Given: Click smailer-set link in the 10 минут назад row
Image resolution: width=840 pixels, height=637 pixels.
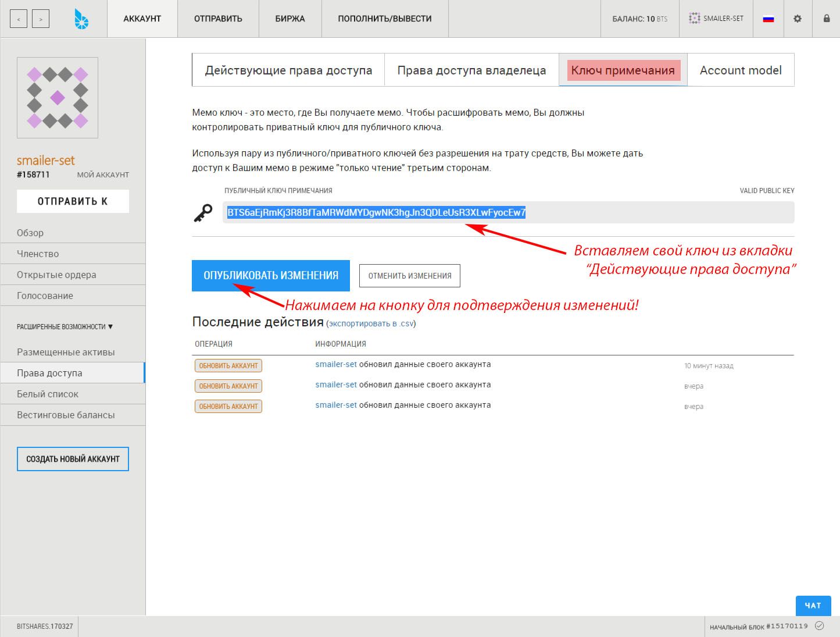Looking at the screenshot, I should pos(336,365).
